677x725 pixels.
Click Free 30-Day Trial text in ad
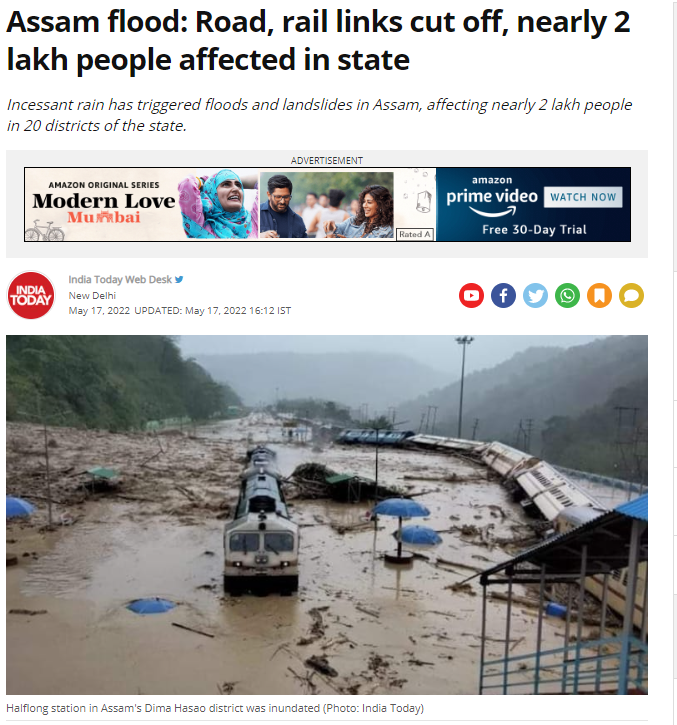tap(534, 230)
